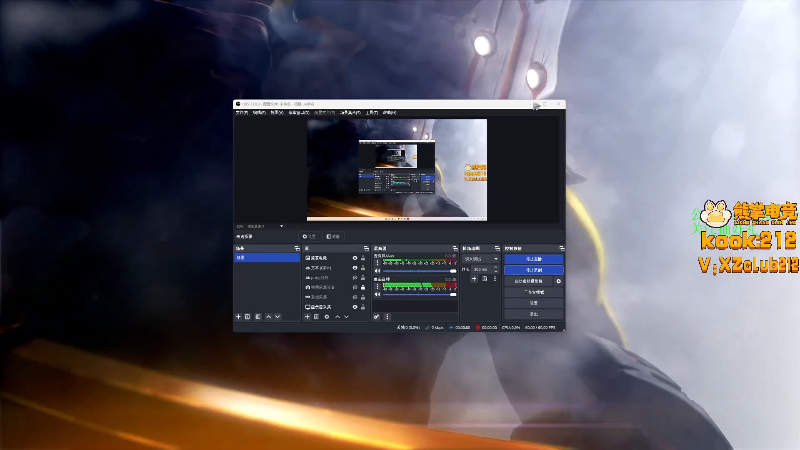Mute the first audio mixer channel
Image resolution: width=800 pixels, height=450 pixels.
tap(377, 269)
